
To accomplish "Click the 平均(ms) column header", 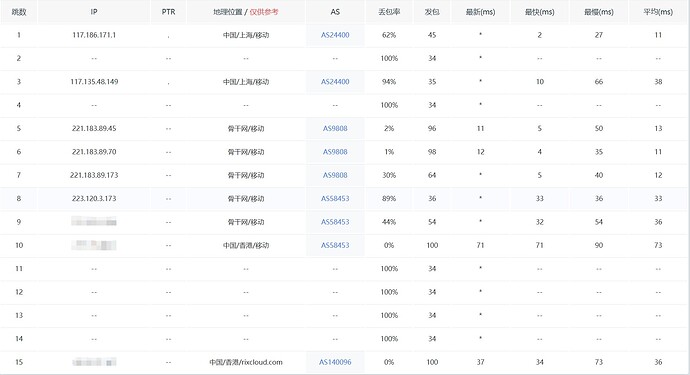I will (x=658, y=12).
